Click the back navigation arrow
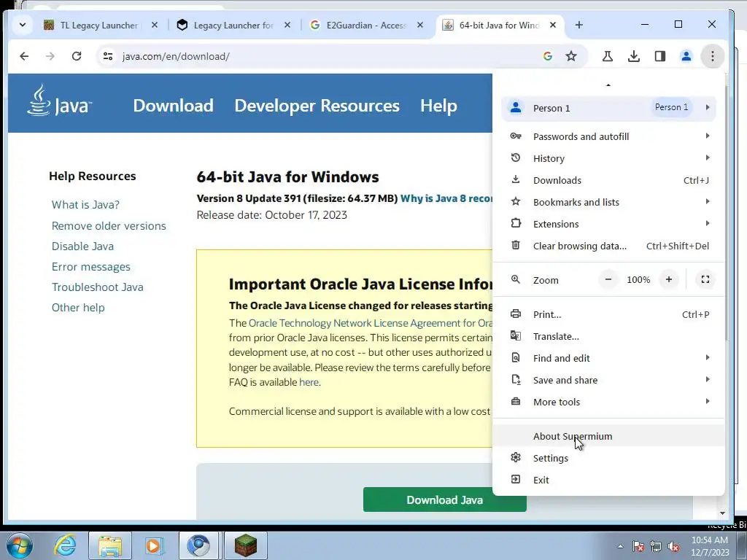Viewport: 747px width, 560px height. click(x=24, y=56)
